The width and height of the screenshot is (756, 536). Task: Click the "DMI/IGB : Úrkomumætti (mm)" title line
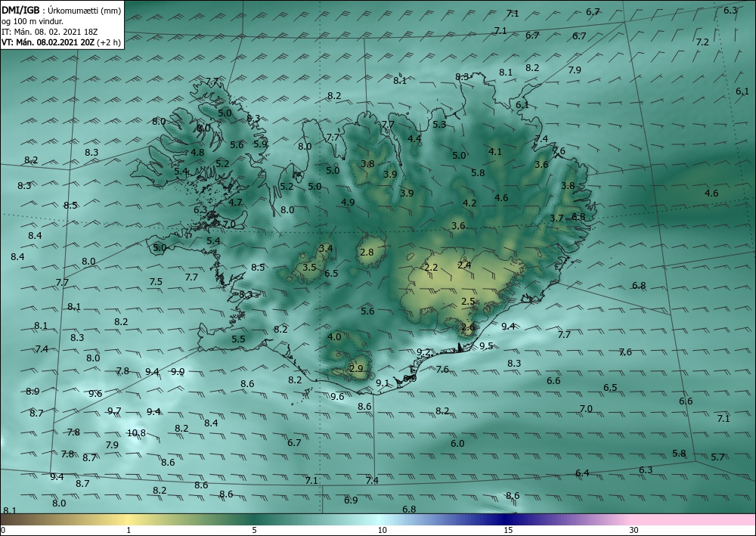(x=61, y=10)
